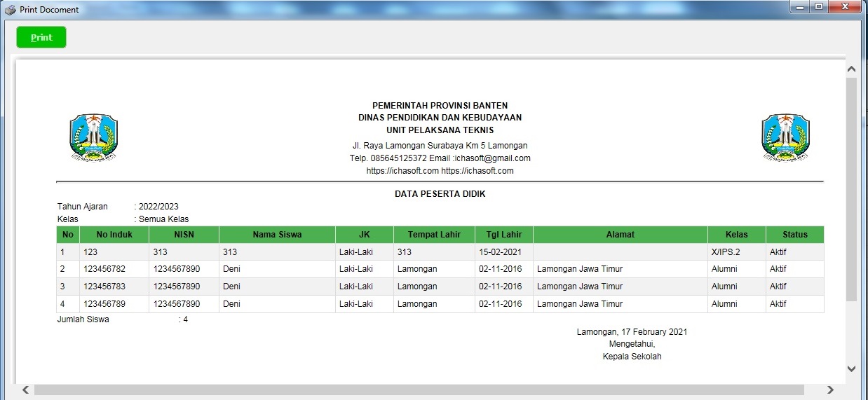Click the vertical scrollbar thumb
Image resolution: width=868 pixels, height=400 pixels.
(x=852, y=189)
